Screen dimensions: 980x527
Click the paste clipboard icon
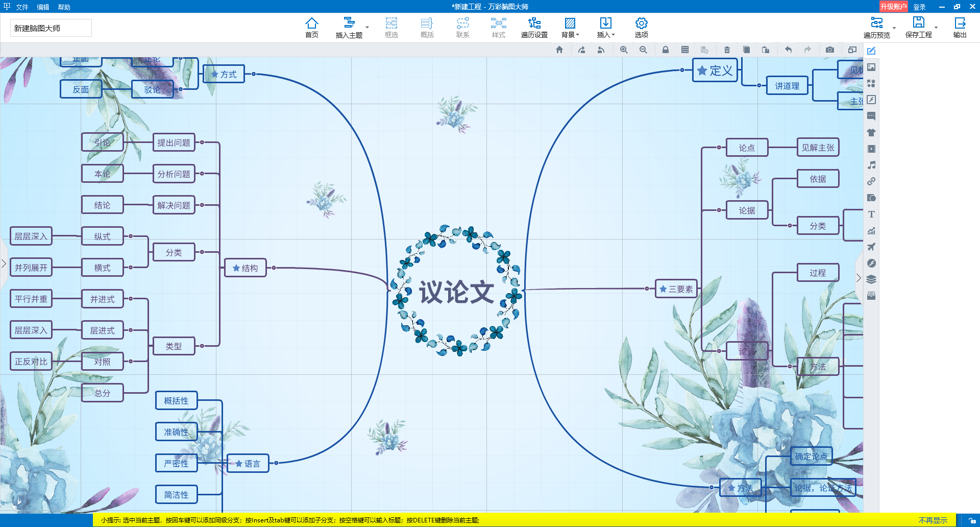click(766, 50)
